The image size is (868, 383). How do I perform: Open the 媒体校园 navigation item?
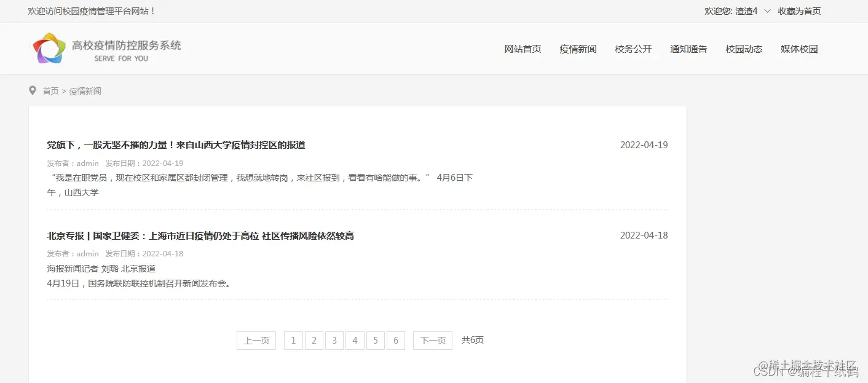[x=799, y=49]
